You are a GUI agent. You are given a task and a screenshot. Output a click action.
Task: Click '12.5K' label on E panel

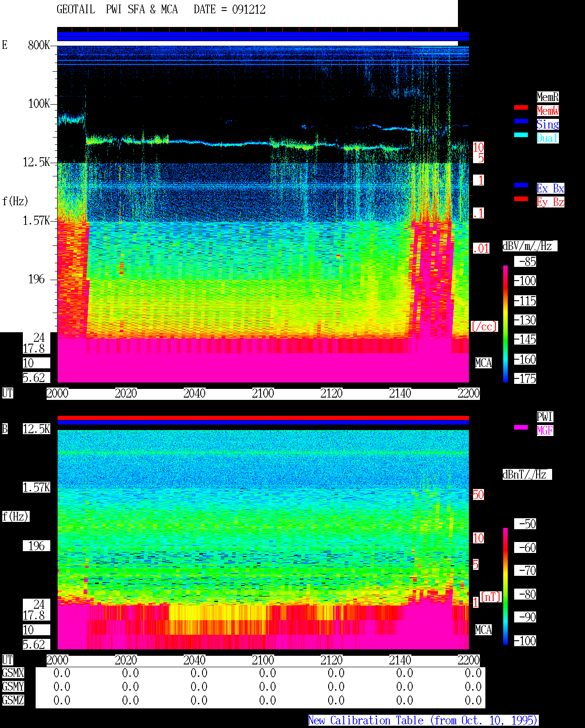37,162
